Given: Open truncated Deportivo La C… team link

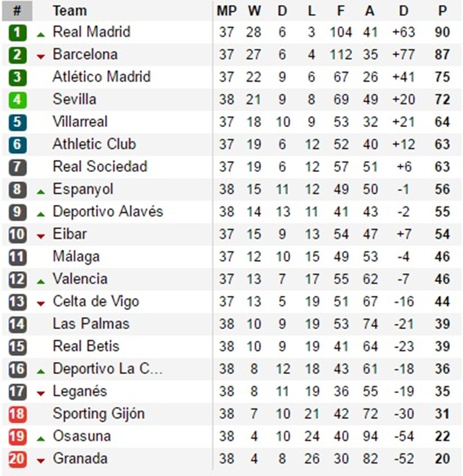Looking at the screenshot, I should coord(107,369).
